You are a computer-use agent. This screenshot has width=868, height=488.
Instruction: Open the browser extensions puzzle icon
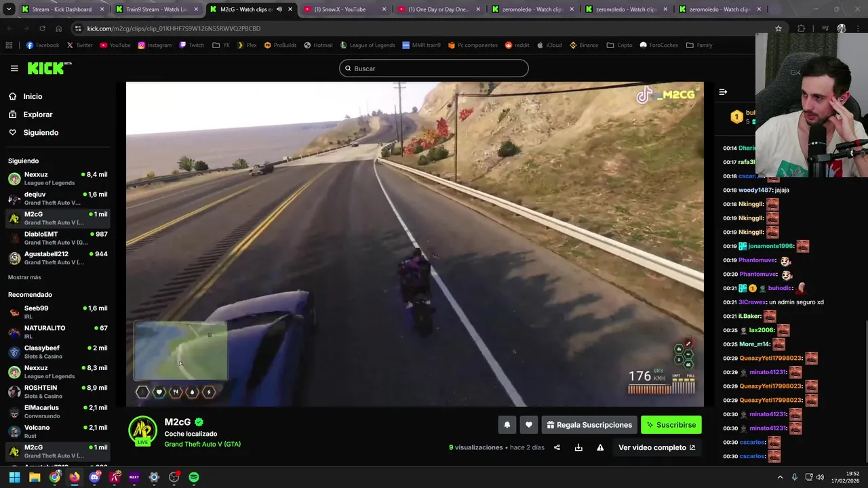(x=802, y=28)
